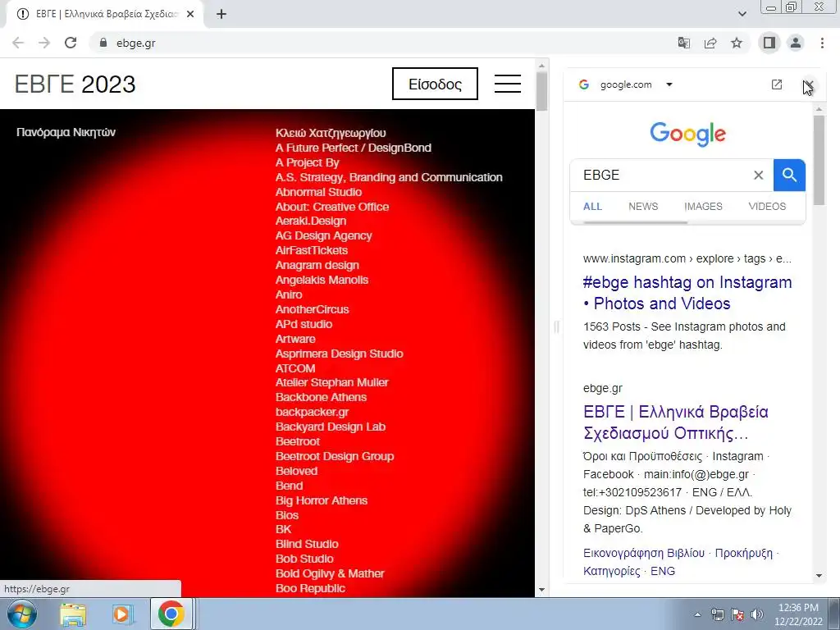Image resolution: width=840 pixels, height=630 pixels.
Task: Open AG Design Agency entry
Action: click(x=323, y=235)
